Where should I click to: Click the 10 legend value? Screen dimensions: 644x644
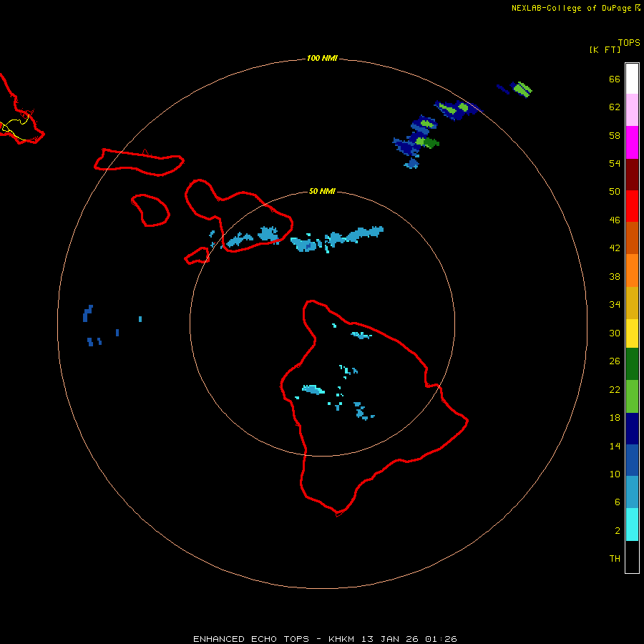point(615,474)
